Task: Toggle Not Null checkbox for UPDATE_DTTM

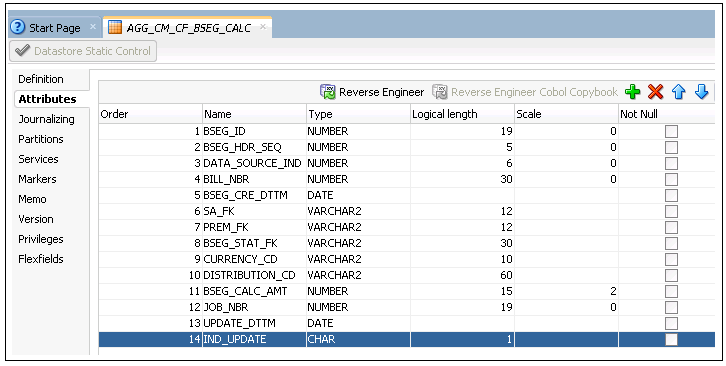Action: click(671, 323)
